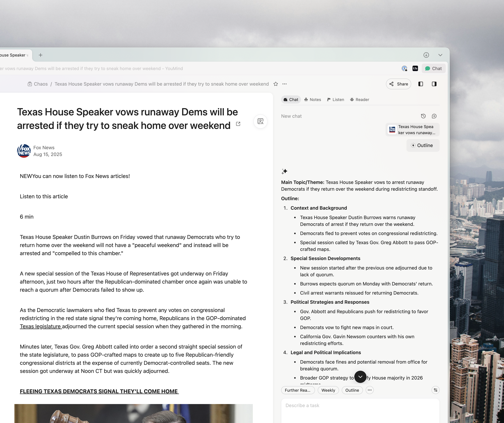Focus the Describe a task input
Image resolution: width=504 pixels, height=423 pixels.
(360, 410)
